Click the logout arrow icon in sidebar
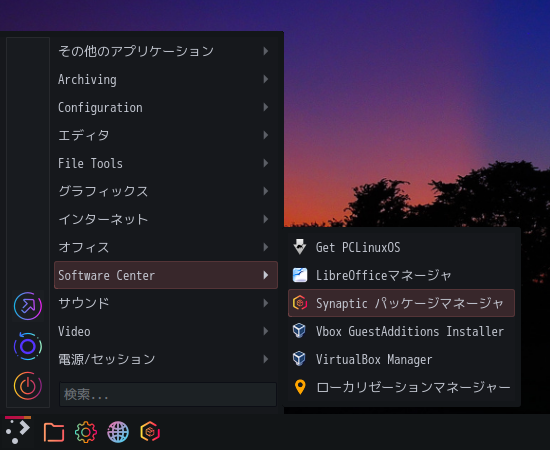Screen dimensions: 550x450 coord(28,306)
